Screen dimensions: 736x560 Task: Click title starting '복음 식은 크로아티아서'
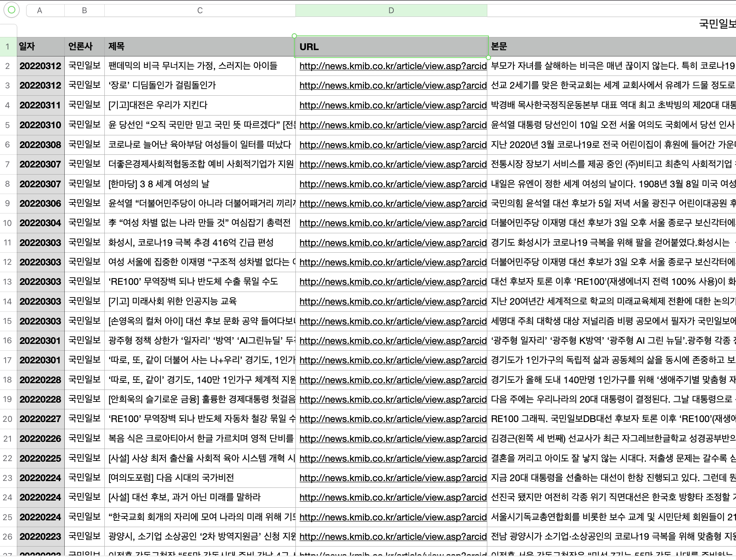(x=201, y=439)
